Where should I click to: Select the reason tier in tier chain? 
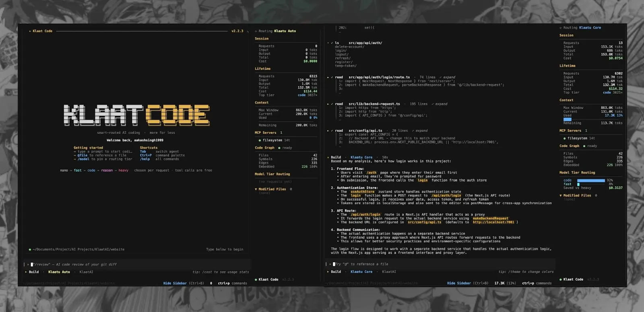click(x=107, y=170)
